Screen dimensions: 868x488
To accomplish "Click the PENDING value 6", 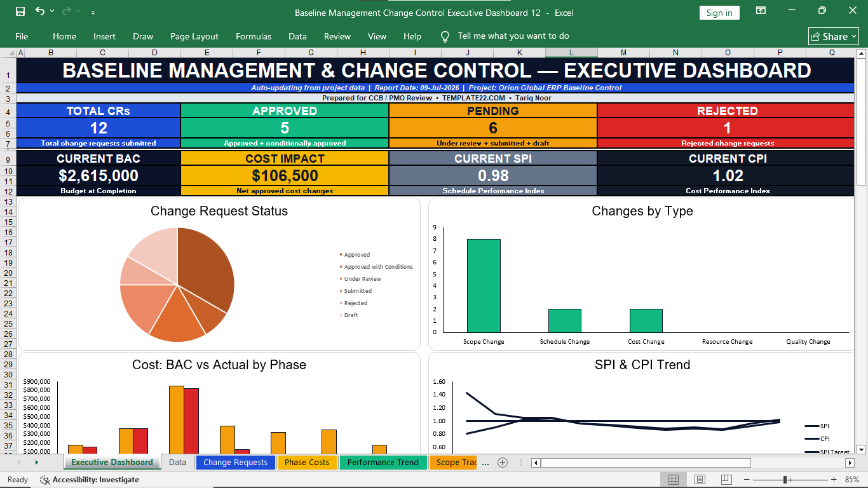I will 493,128.
